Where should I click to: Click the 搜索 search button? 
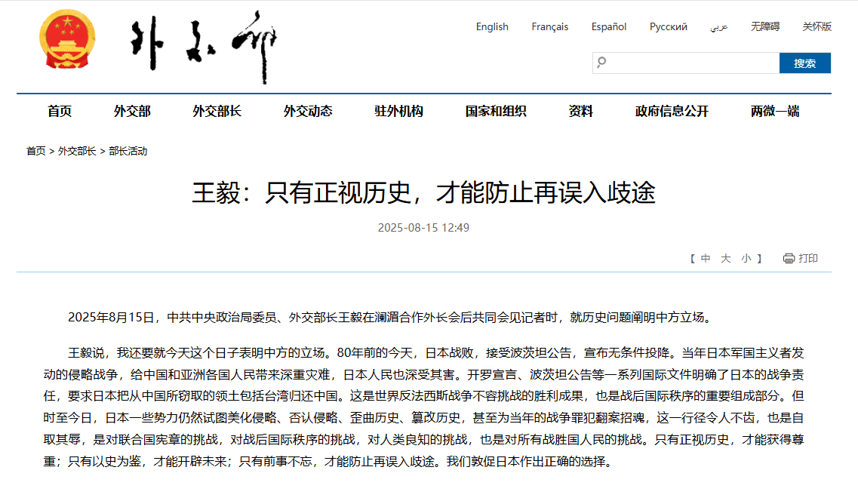click(x=805, y=63)
